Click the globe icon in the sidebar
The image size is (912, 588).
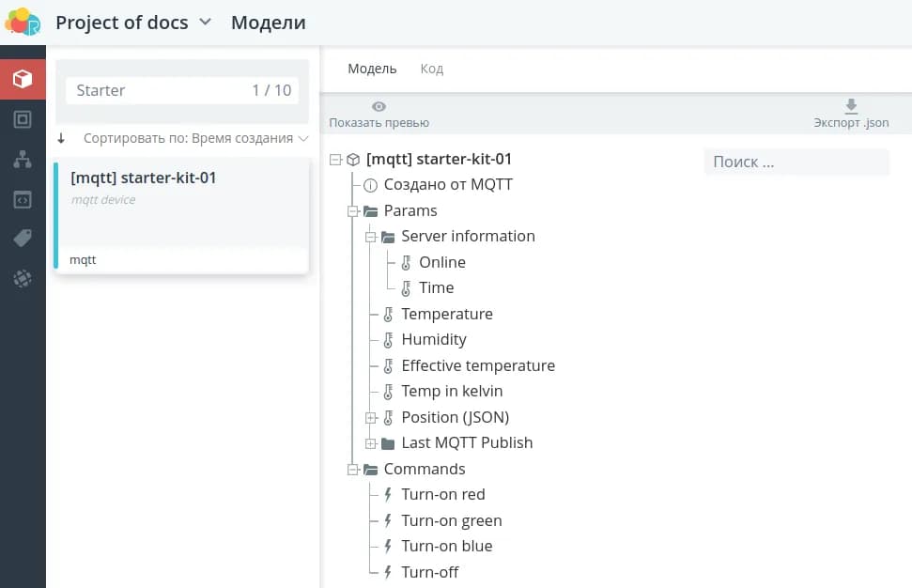click(x=23, y=279)
